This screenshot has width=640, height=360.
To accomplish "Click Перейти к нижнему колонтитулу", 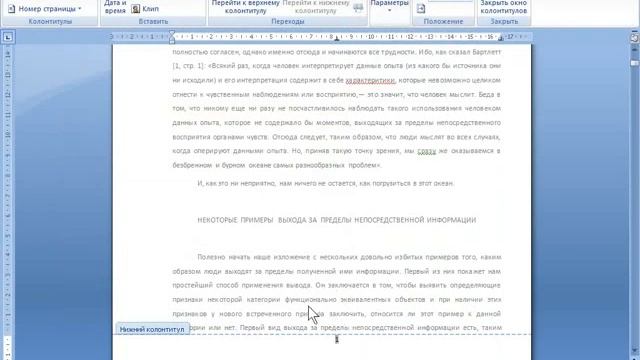I will (x=316, y=7).
